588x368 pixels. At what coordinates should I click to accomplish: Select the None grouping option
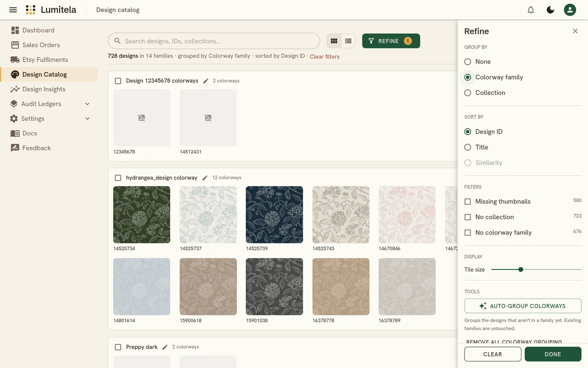point(467,62)
